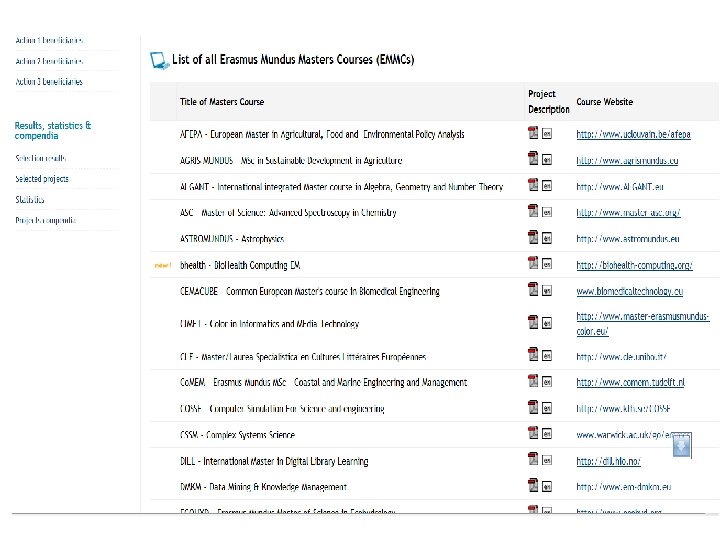Open the Action 3 beneficiaries sidebar item

[49, 82]
